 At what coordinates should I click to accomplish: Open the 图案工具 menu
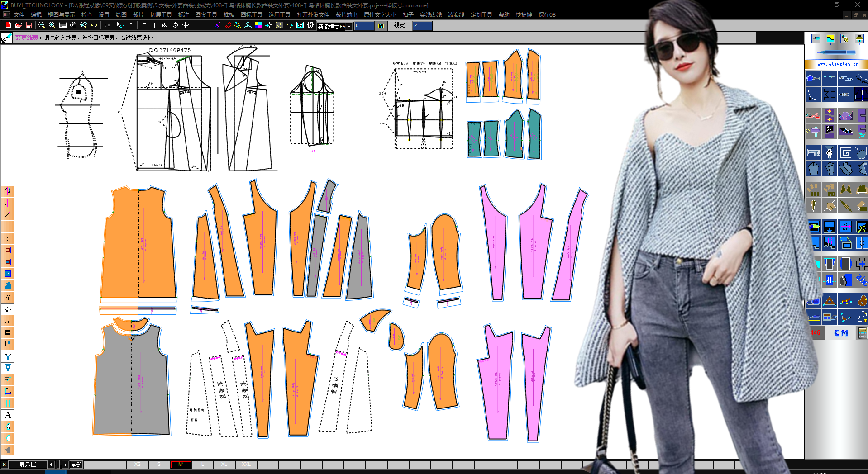(x=206, y=15)
